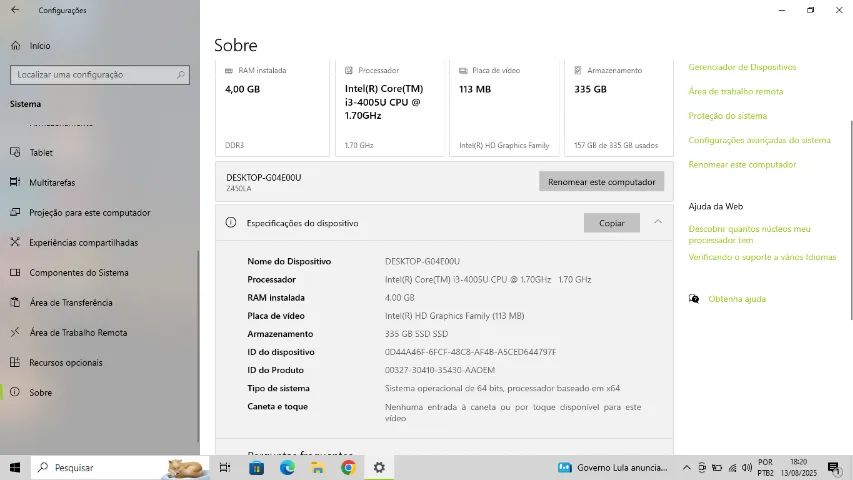
Task: Open the Área de trabalho remota link
Action: point(735,91)
